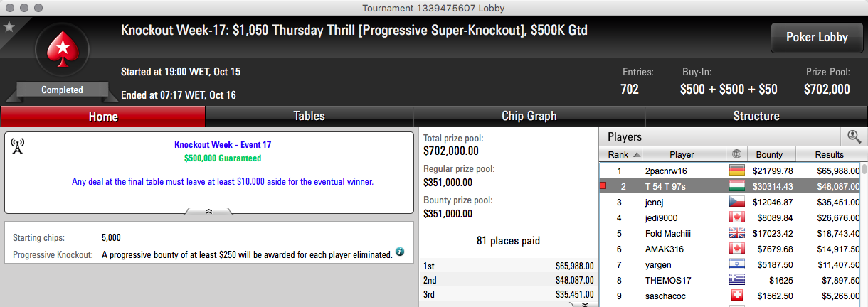Go to the Structure tab
This screenshot has width=868, height=307.
point(756,116)
